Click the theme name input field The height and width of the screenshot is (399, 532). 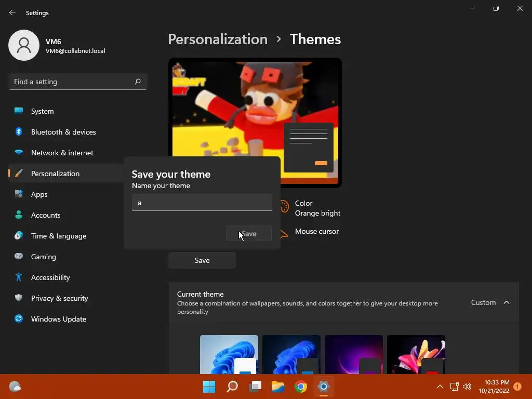[x=202, y=203]
